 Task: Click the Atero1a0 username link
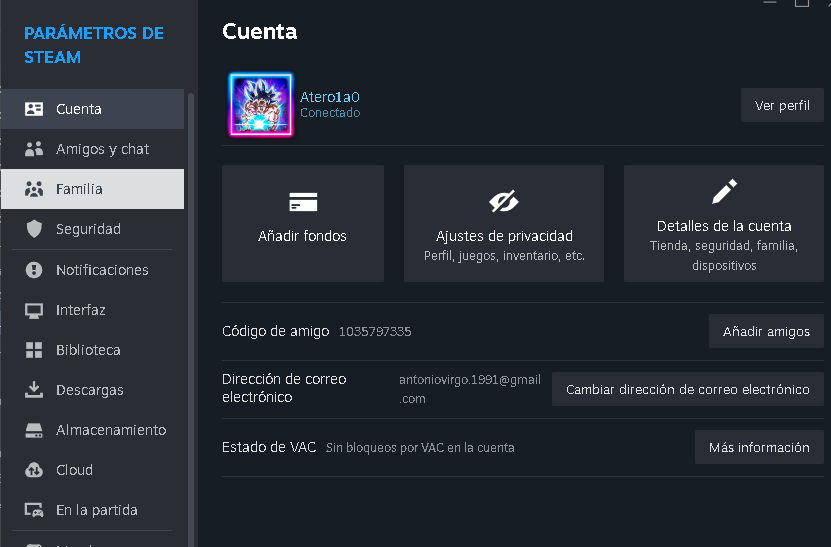pos(330,97)
